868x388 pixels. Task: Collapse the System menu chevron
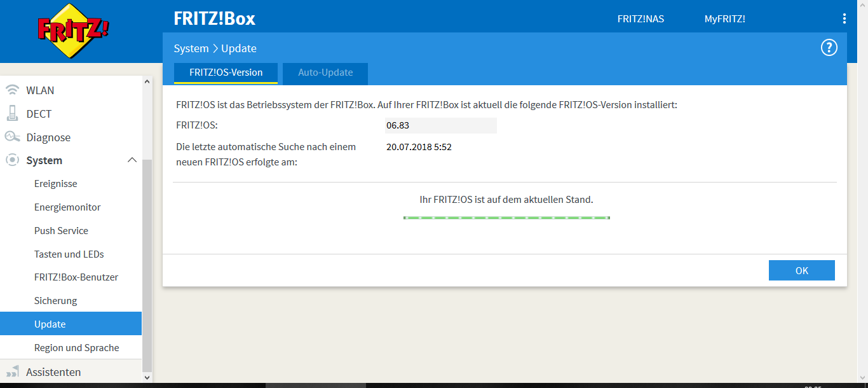[x=132, y=160]
